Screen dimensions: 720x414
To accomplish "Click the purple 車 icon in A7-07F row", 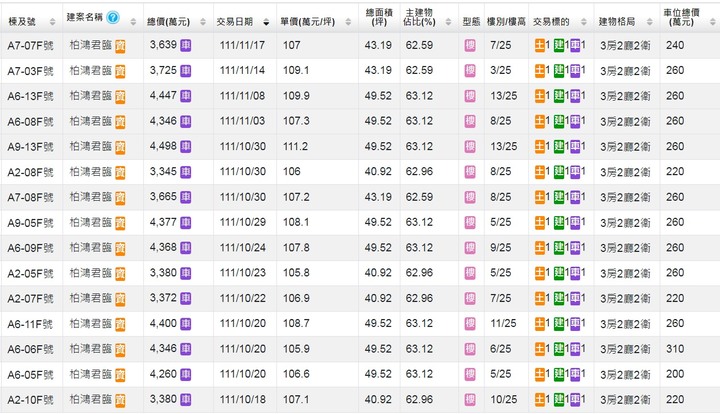I will [186, 45].
